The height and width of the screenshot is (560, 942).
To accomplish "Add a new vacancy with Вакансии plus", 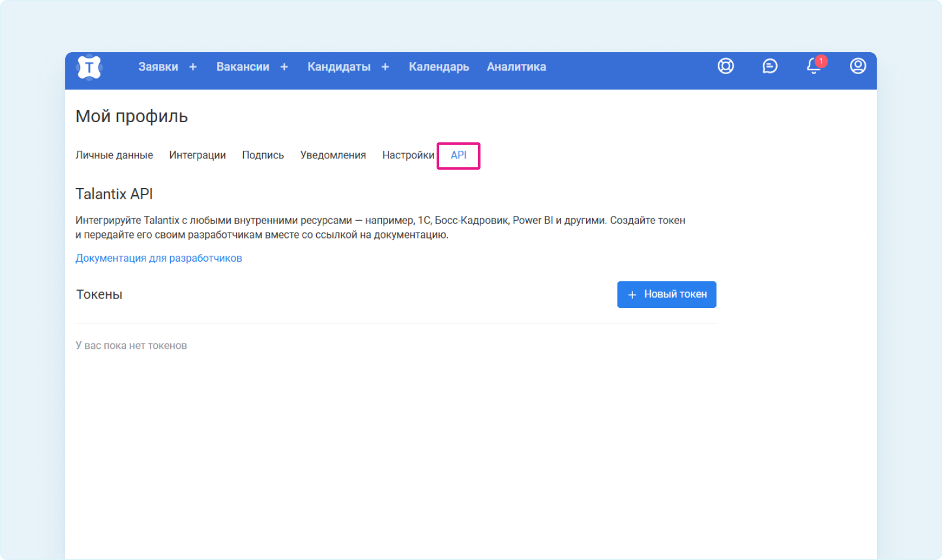I will (284, 67).
